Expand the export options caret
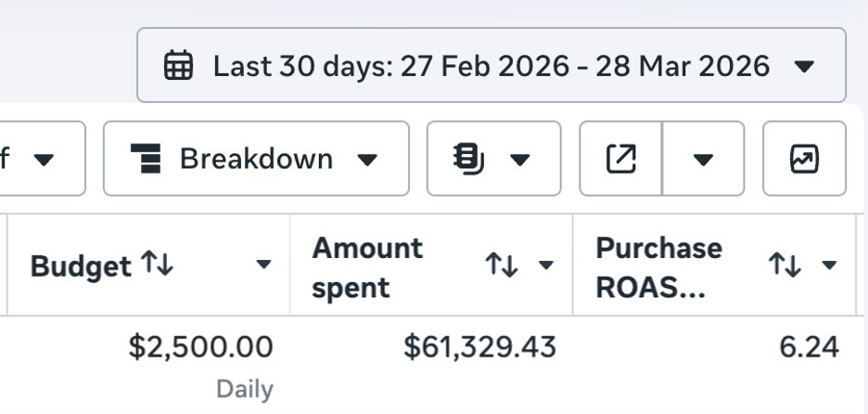This screenshot has height=414, width=868. point(703,160)
